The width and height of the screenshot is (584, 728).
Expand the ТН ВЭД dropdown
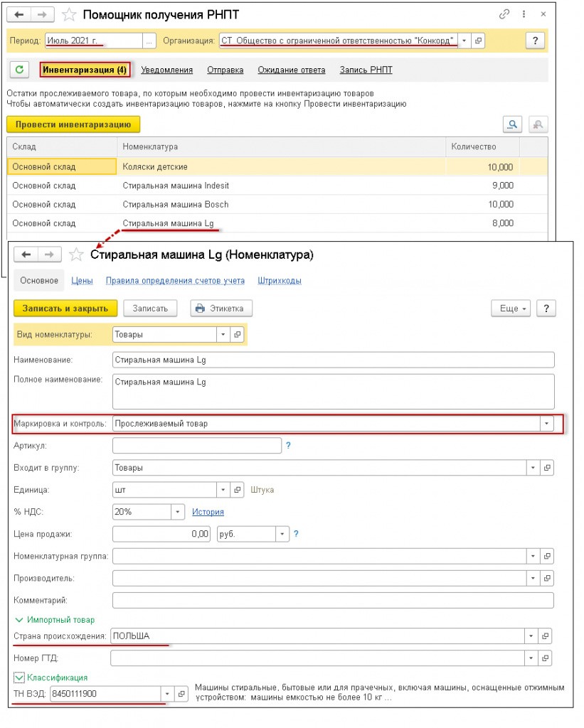point(167,694)
